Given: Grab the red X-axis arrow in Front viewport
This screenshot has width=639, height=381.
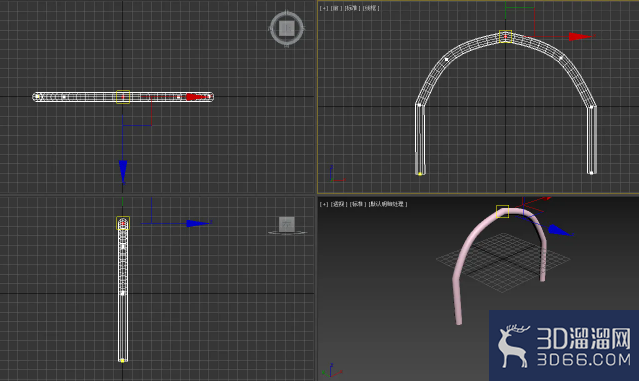Looking at the screenshot, I should [x=580, y=37].
